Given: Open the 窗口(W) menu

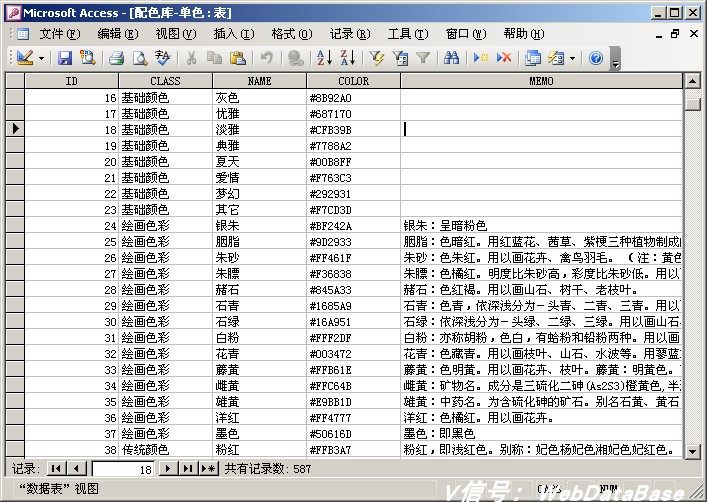Looking at the screenshot, I should pyautogui.click(x=466, y=34).
